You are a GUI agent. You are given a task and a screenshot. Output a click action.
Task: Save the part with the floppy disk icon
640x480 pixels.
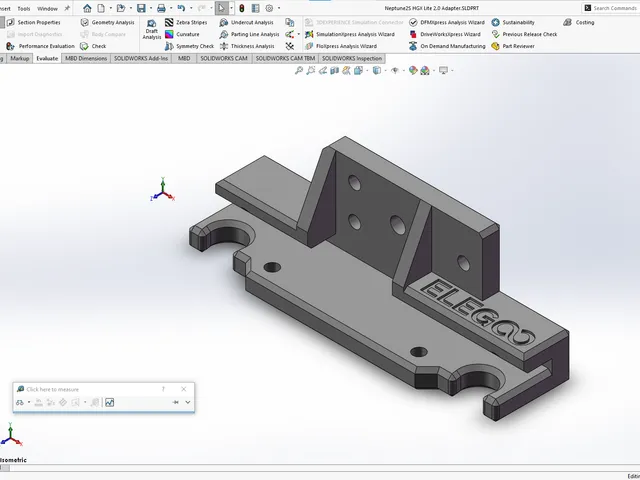click(141, 8)
